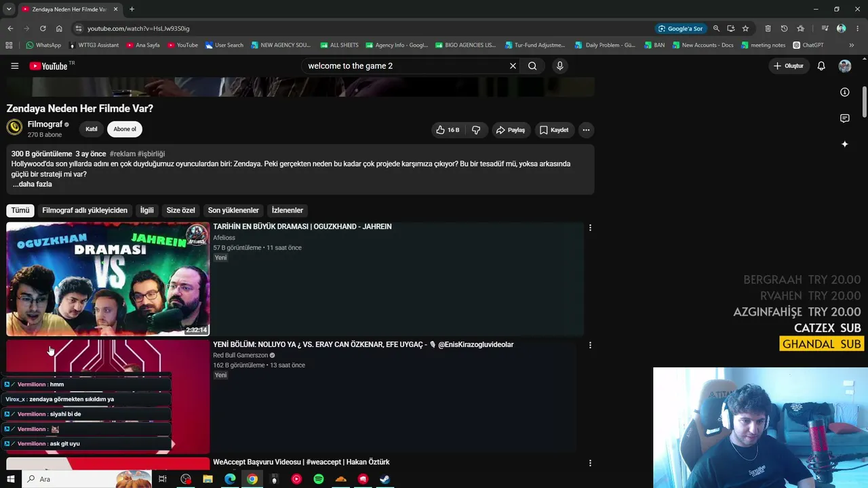Image resolution: width=868 pixels, height=488 pixels.
Task: Clear the YouTube search box text
Action: (x=513, y=66)
